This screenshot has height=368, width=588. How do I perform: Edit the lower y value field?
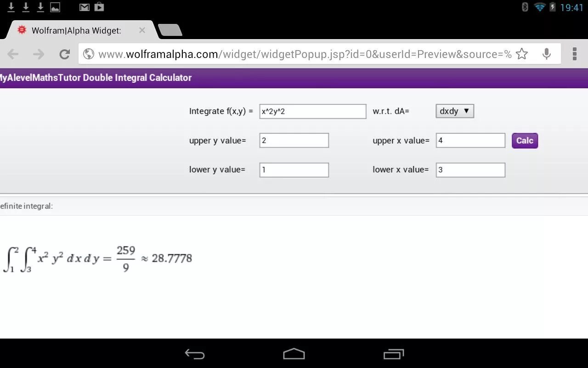pos(294,170)
